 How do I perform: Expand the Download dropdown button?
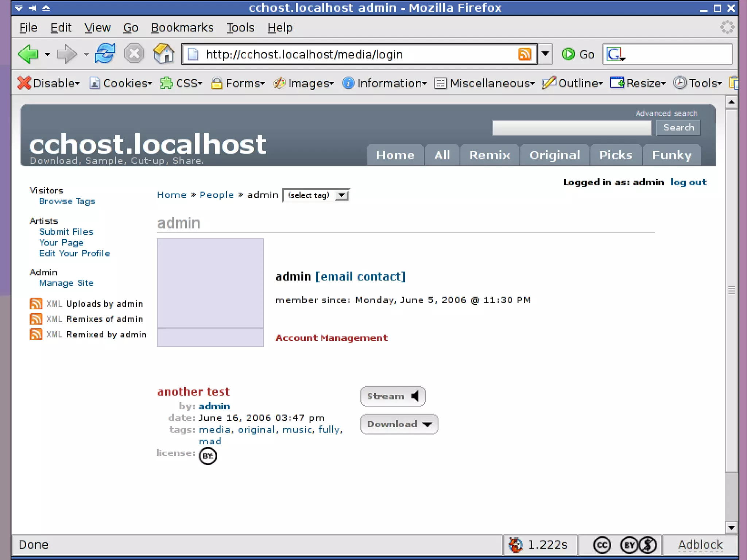click(399, 424)
